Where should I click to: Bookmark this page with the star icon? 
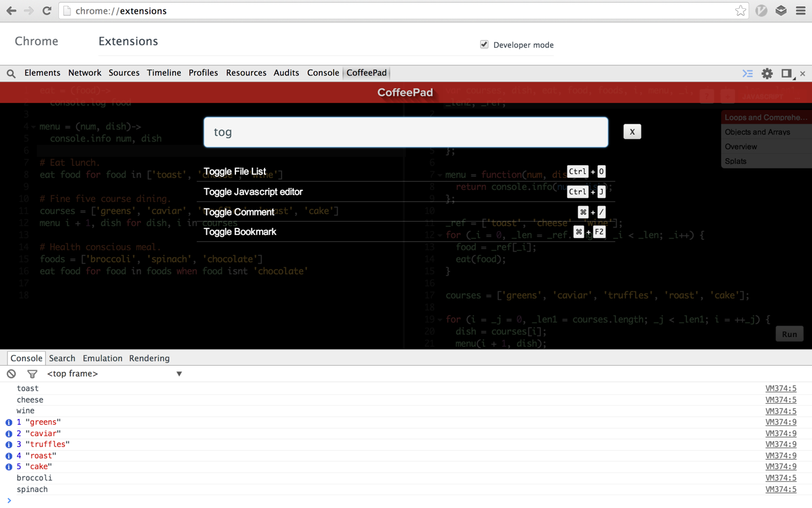pos(740,11)
